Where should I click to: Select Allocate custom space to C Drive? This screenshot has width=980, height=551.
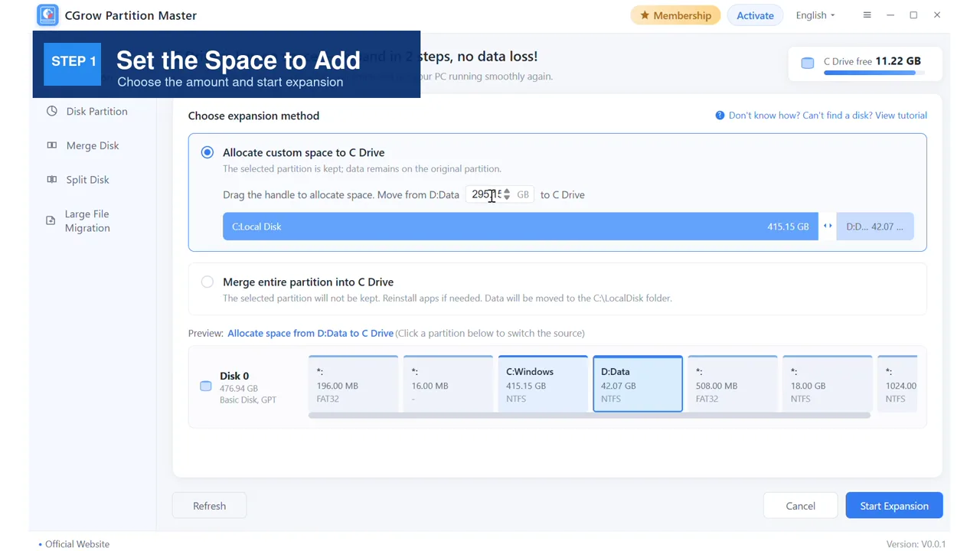(x=207, y=152)
